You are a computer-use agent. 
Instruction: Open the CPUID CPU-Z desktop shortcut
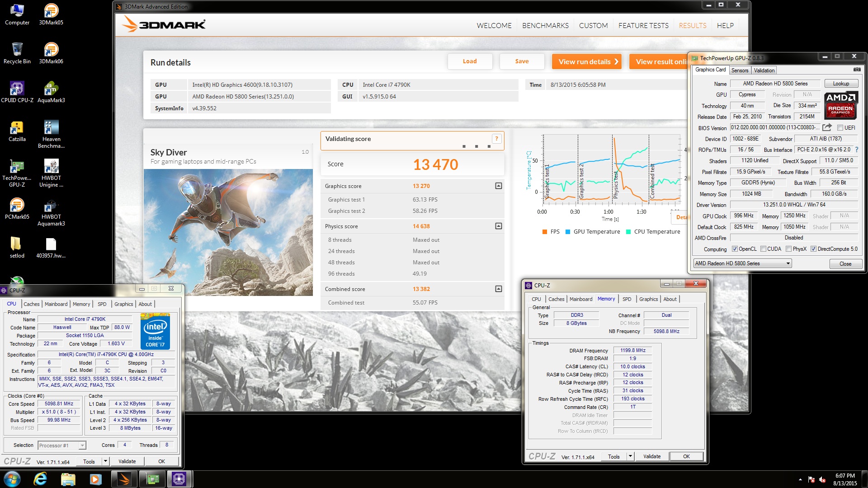click(x=17, y=92)
